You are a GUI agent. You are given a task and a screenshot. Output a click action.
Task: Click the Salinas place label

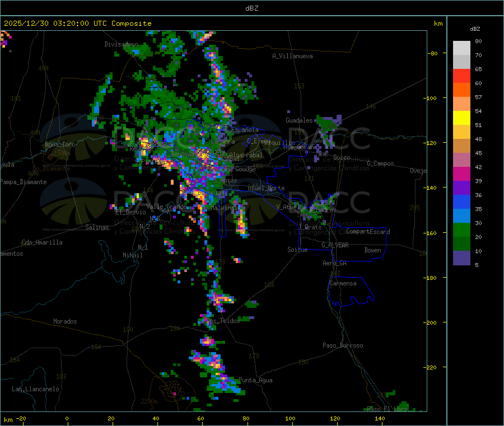pyautogui.click(x=97, y=227)
